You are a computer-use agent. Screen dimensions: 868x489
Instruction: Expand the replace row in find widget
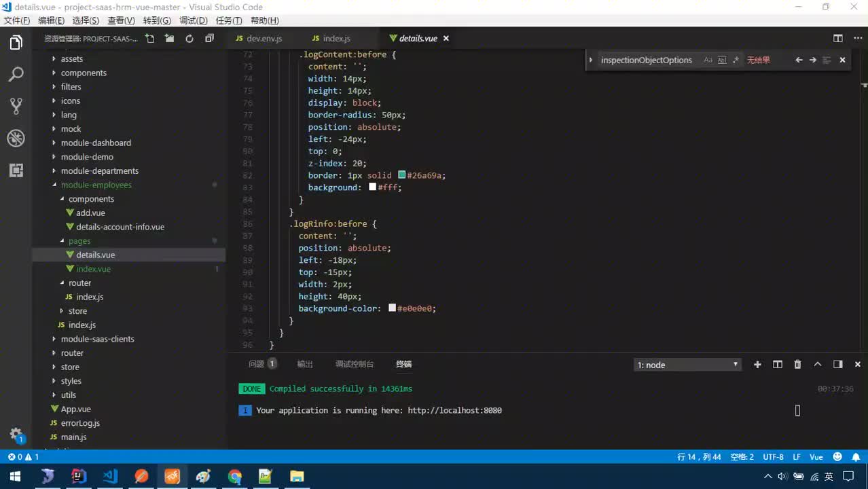pos(592,60)
